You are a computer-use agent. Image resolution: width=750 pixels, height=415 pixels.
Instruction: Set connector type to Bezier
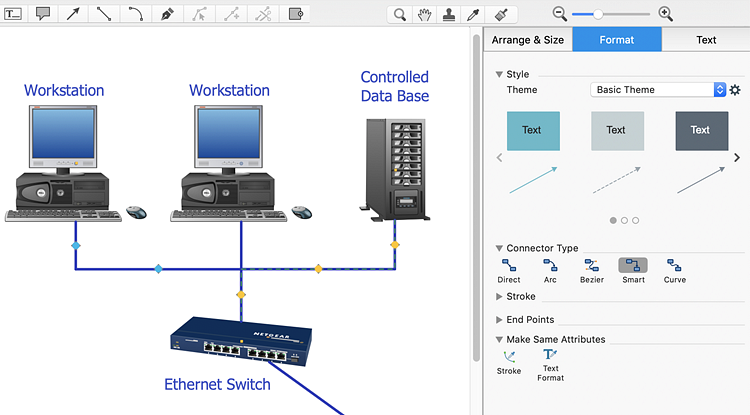592,271
